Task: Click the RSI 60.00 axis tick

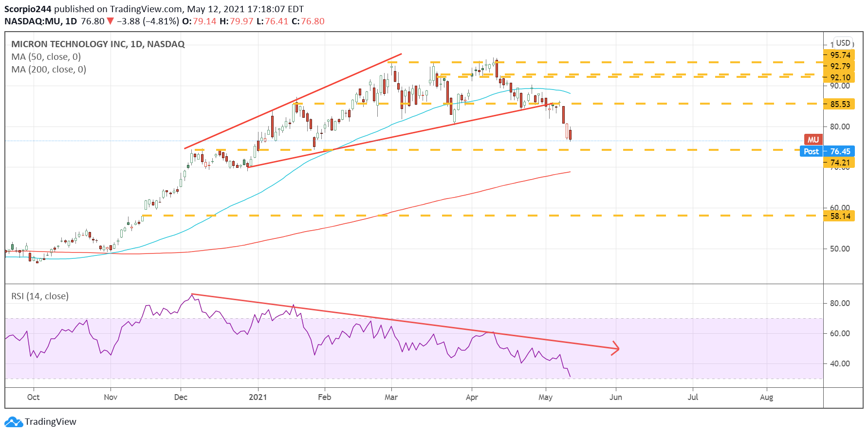Action: 840,333
